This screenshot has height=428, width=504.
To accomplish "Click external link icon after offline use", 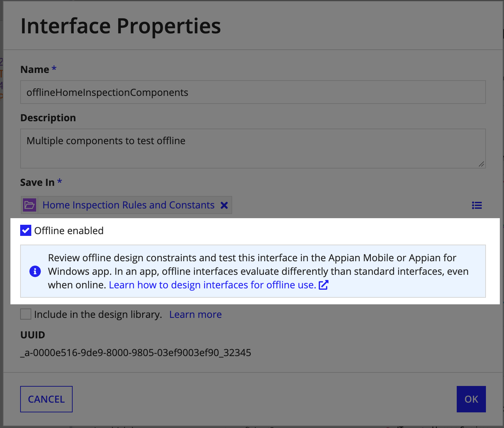I will pyautogui.click(x=324, y=285).
